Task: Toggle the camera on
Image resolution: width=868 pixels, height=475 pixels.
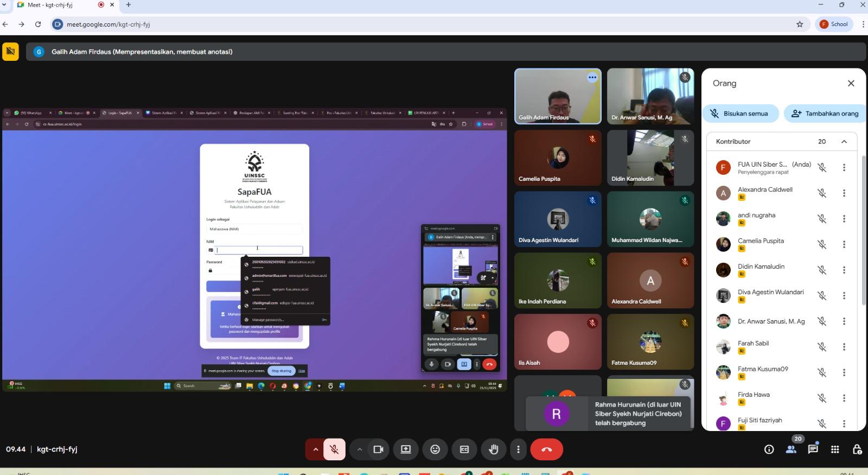Action: tap(378, 449)
